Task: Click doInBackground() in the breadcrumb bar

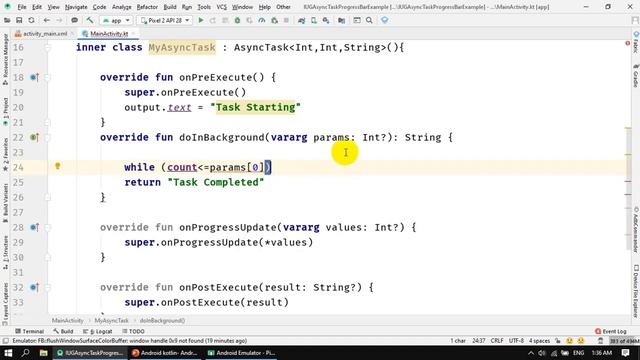Action: coord(162,321)
